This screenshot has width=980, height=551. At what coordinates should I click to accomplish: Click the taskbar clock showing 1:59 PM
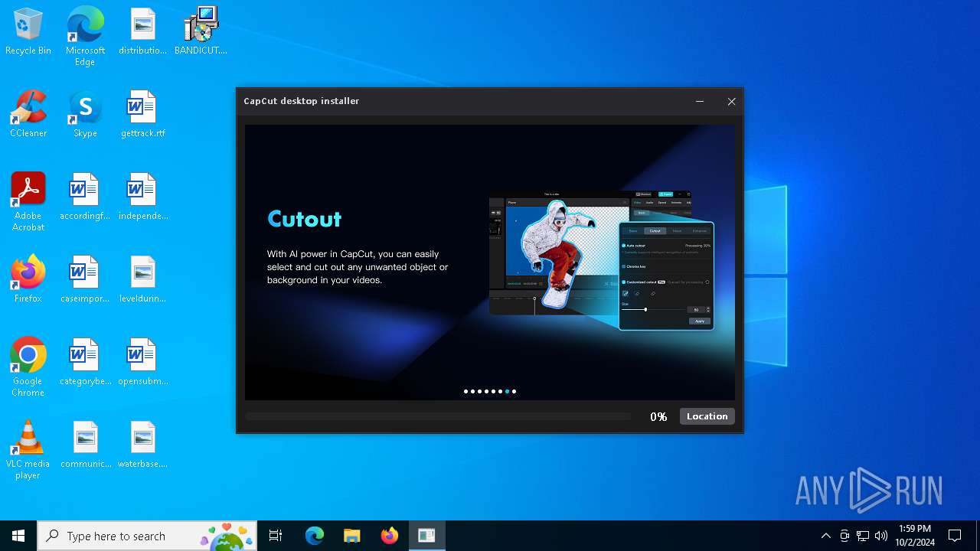pyautogui.click(x=915, y=536)
